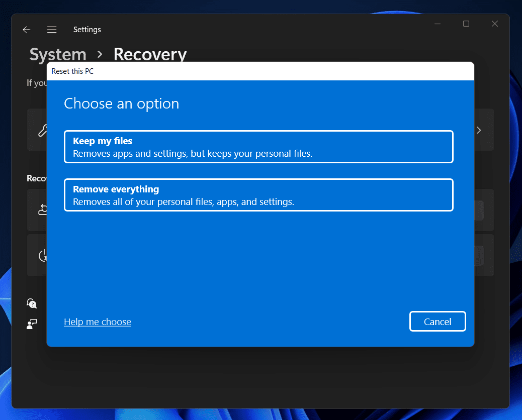
Task: Expand the Fix problems row chevron
Action: click(x=478, y=130)
